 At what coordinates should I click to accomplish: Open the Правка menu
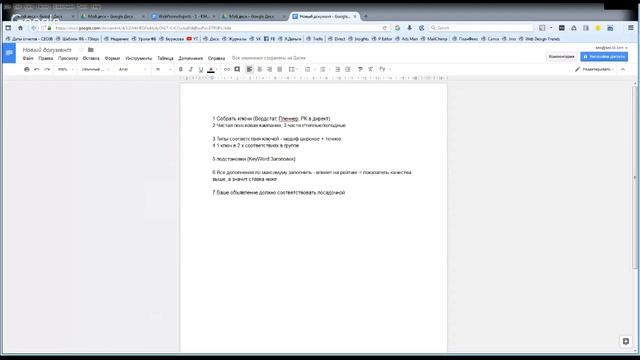point(46,58)
